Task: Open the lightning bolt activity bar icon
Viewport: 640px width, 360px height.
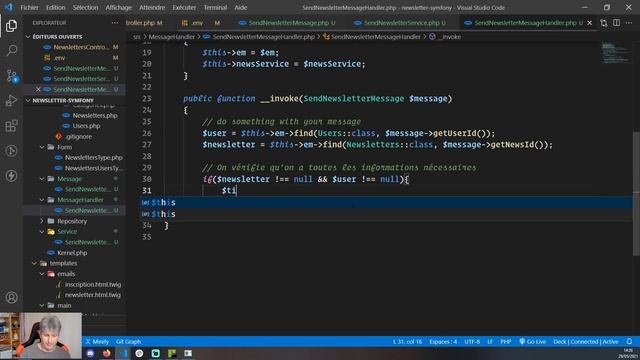Action: [11, 176]
